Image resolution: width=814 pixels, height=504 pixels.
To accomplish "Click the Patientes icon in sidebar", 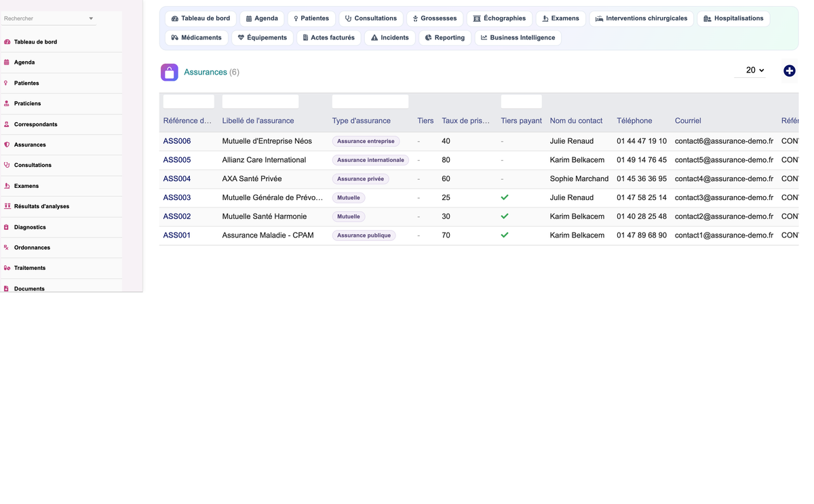I will [7, 83].
